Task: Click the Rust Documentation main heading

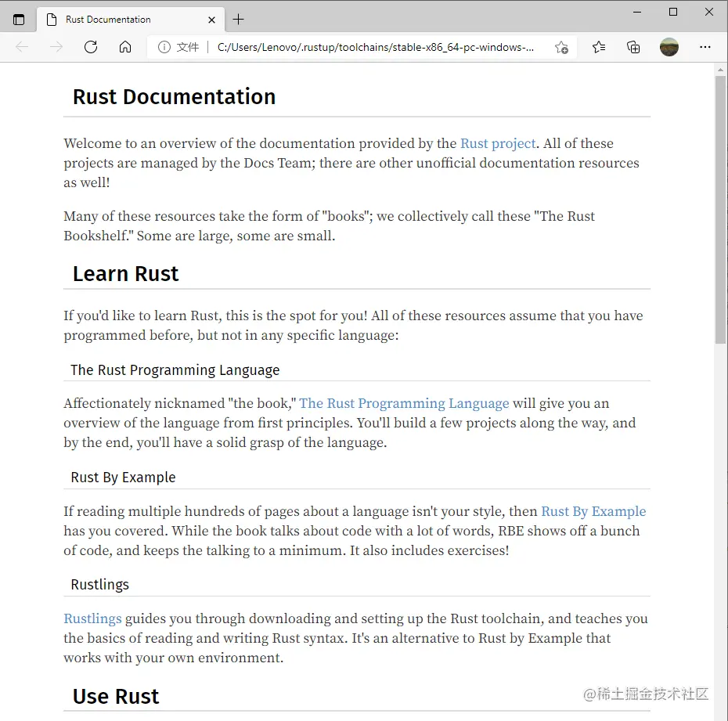Action: point(174,97)
